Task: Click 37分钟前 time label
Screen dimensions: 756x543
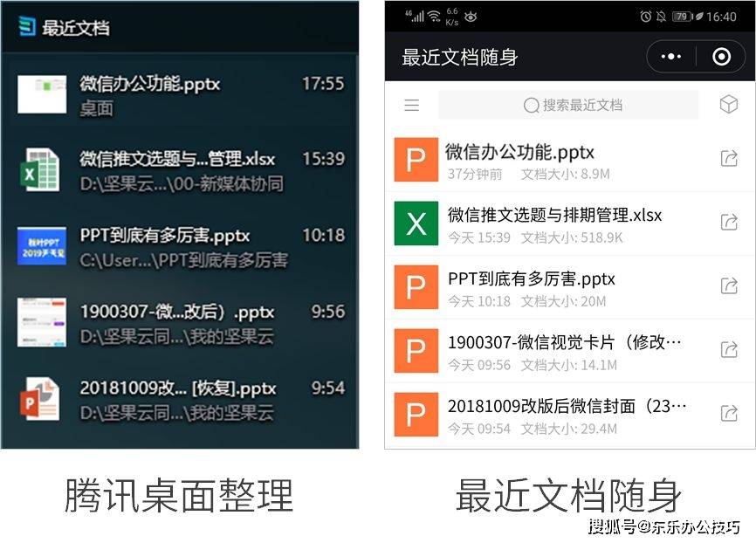Action: click(x=474, y=174)
